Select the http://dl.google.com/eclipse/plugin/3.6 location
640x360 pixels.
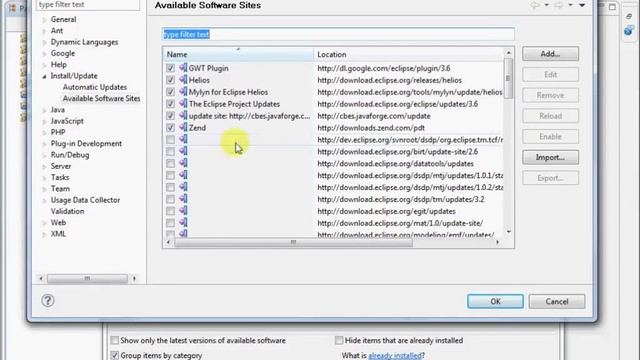[384, 68]
